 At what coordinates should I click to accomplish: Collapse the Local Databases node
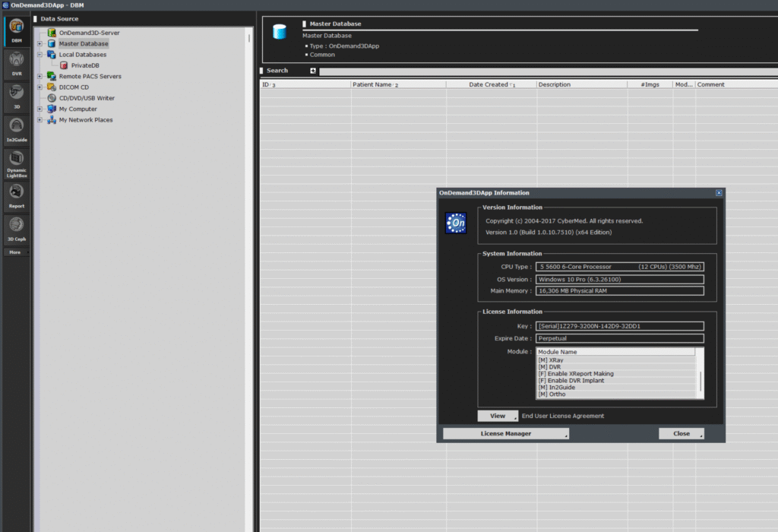(x=40, y=55)
